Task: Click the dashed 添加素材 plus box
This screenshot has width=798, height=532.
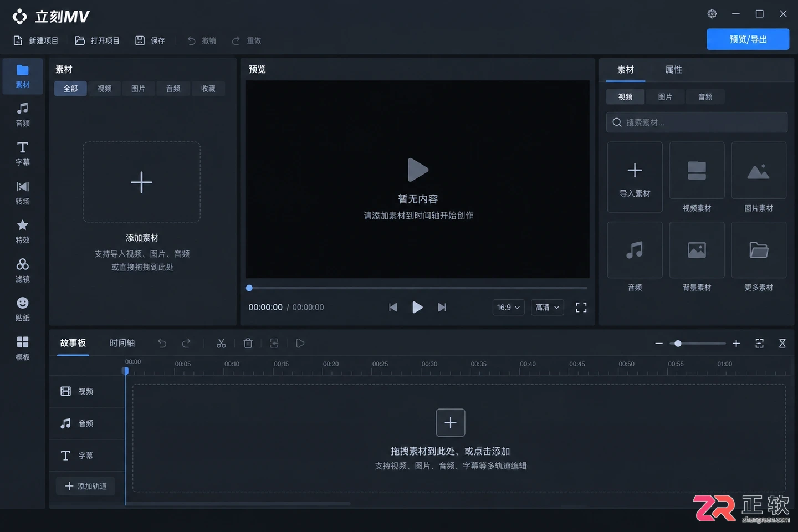Action: point(141,182)
